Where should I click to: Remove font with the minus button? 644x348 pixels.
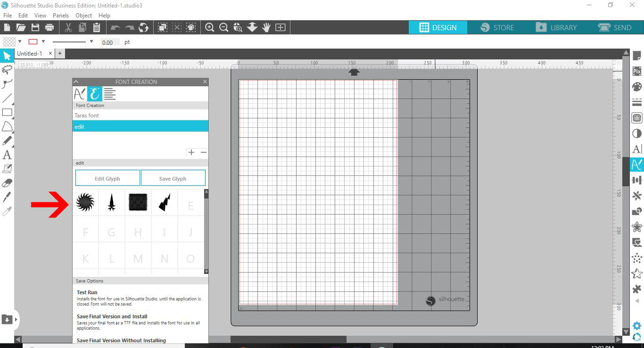(x=204, y=152)
